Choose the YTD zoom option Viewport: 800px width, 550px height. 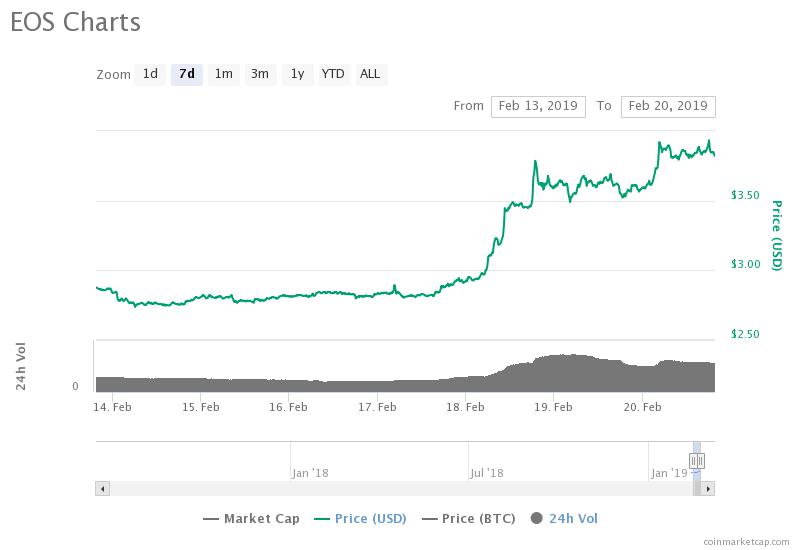pyautogui.click(x=334, y=74)
